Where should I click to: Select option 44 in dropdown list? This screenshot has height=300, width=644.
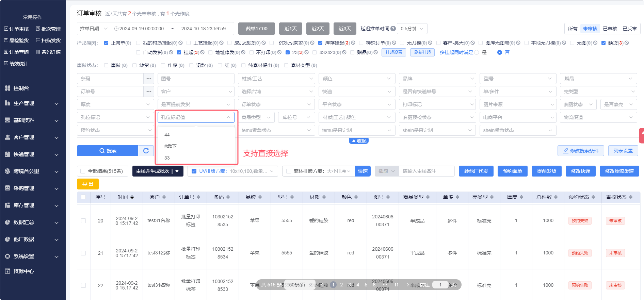click(196, 135)
